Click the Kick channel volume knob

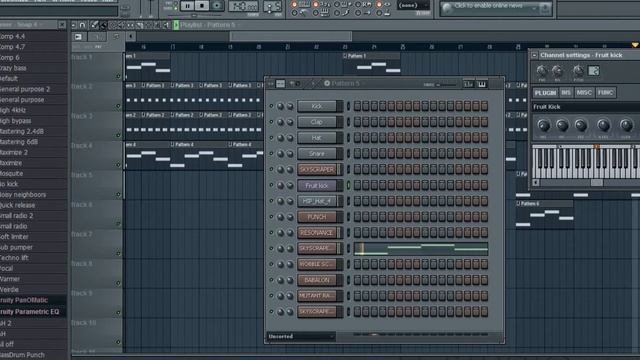290,106
